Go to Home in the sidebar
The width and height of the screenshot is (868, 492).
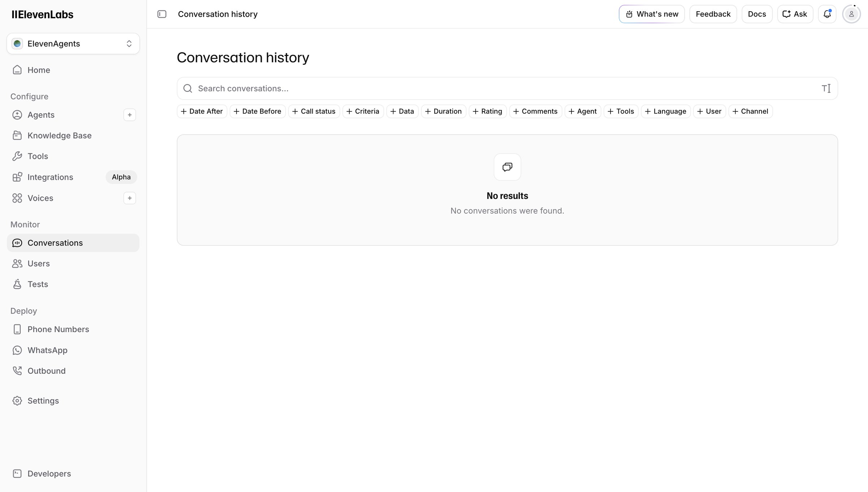coord(73,70)
